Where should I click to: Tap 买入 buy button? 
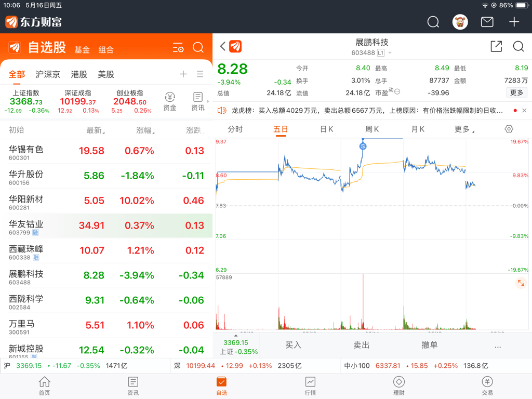pos(293,345)
